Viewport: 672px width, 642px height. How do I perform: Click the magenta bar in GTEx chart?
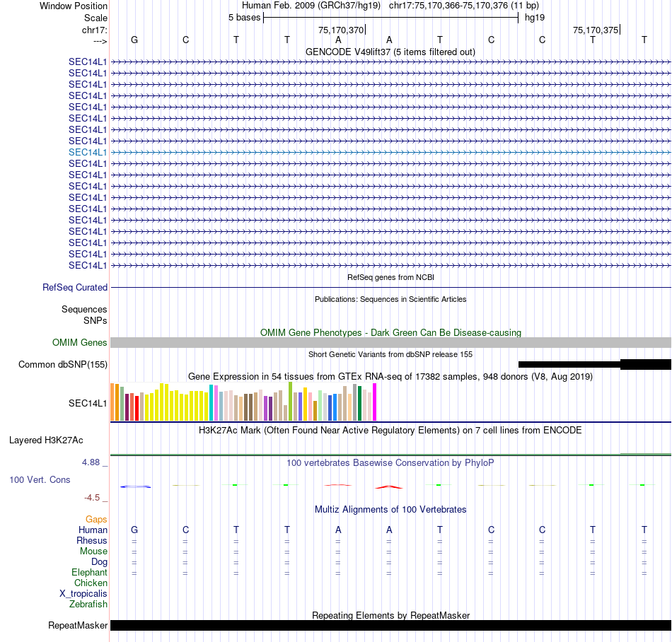click(375, 402)
